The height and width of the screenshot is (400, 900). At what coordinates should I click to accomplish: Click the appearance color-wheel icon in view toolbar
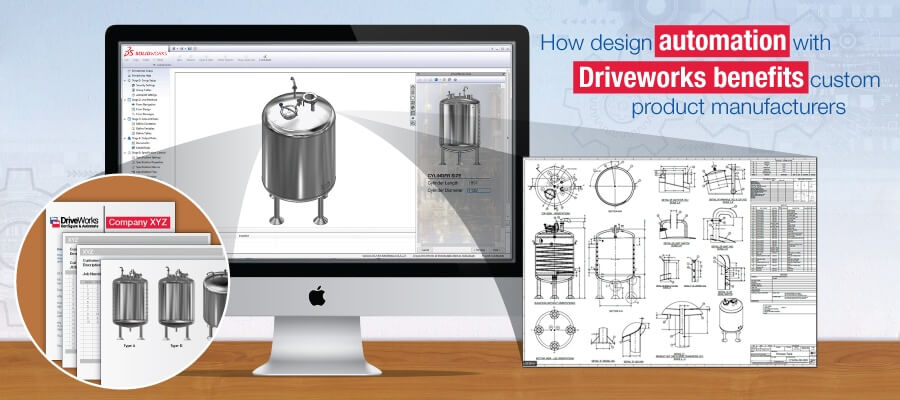click(413, 107)
